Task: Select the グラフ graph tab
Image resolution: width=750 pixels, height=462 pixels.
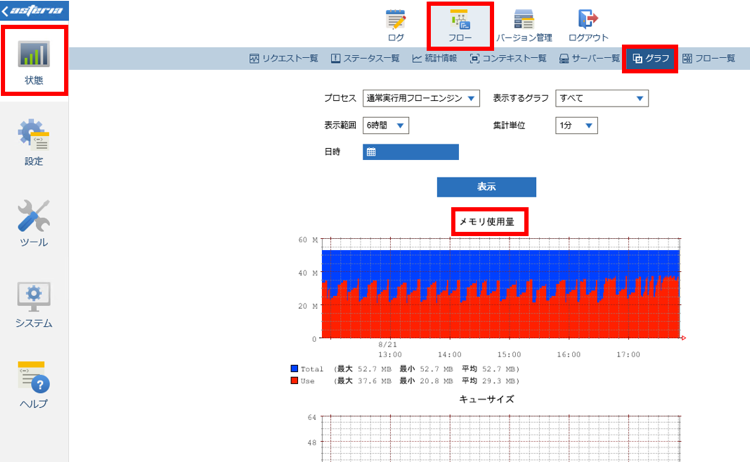Action: [650, 58]
